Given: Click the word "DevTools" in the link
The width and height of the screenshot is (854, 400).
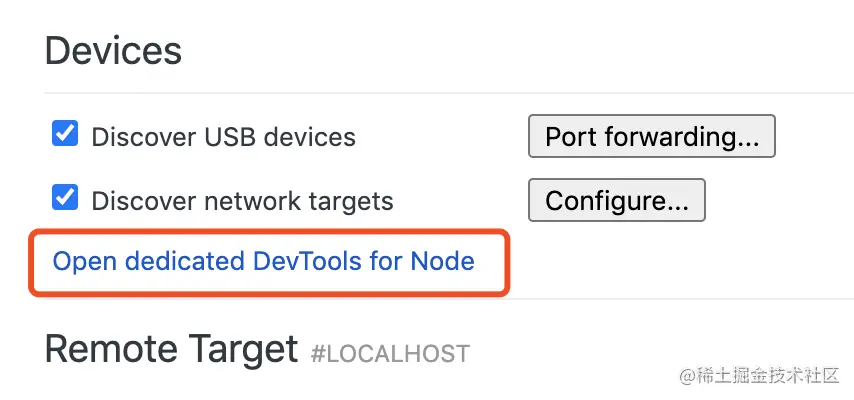Looking at the screenshot, I should (x=312, y=262).
